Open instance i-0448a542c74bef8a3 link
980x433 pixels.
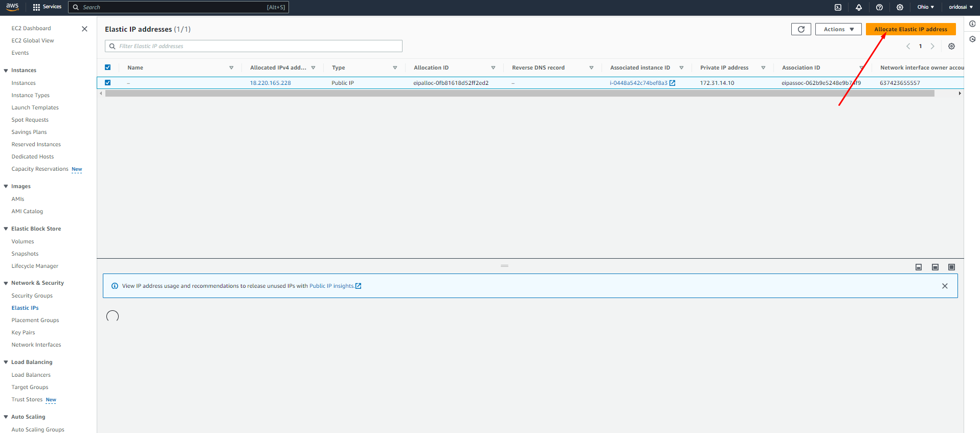coord(638,83)
